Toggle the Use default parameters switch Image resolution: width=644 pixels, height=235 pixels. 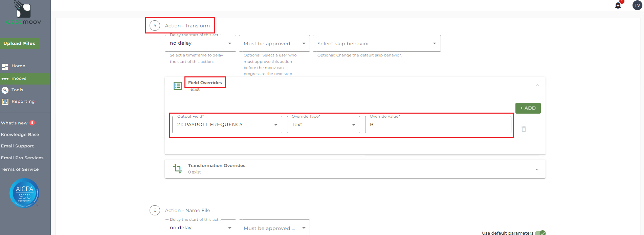click(x=540, y=233)
